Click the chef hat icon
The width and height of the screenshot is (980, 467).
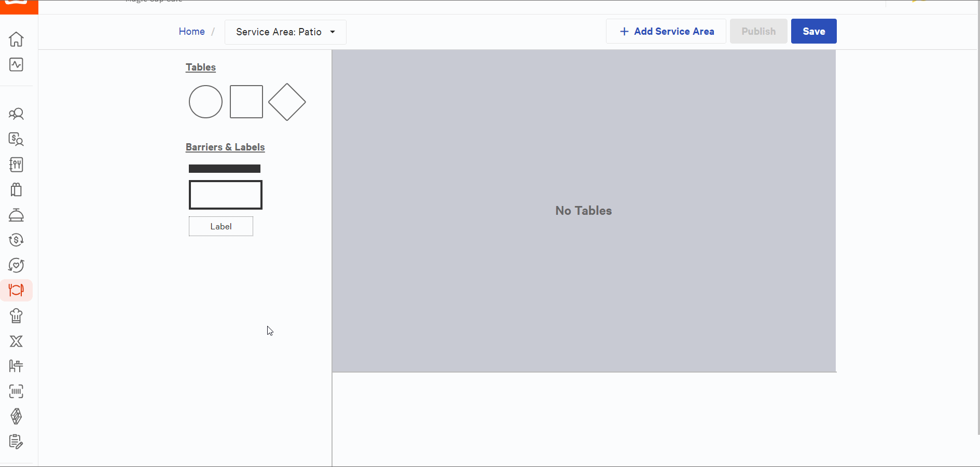pyautogui.click(x=16, y=316)
